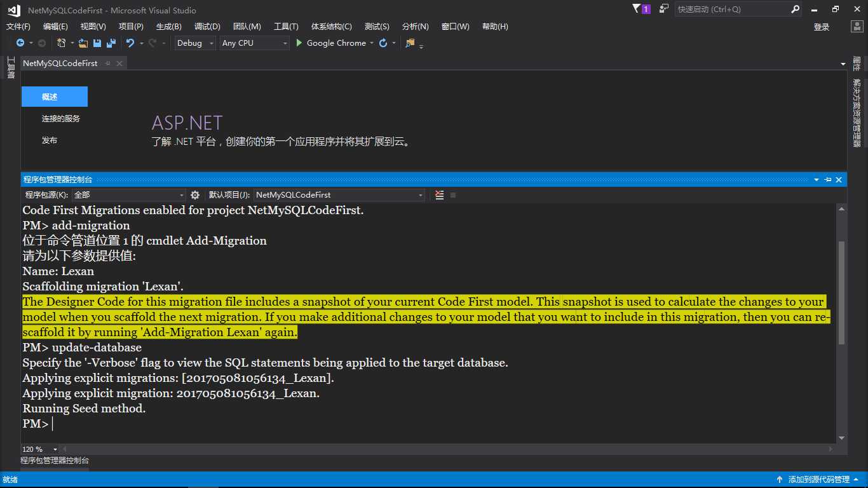Click the Undo arrow icon
868x488 pixels.
(130, 43)
